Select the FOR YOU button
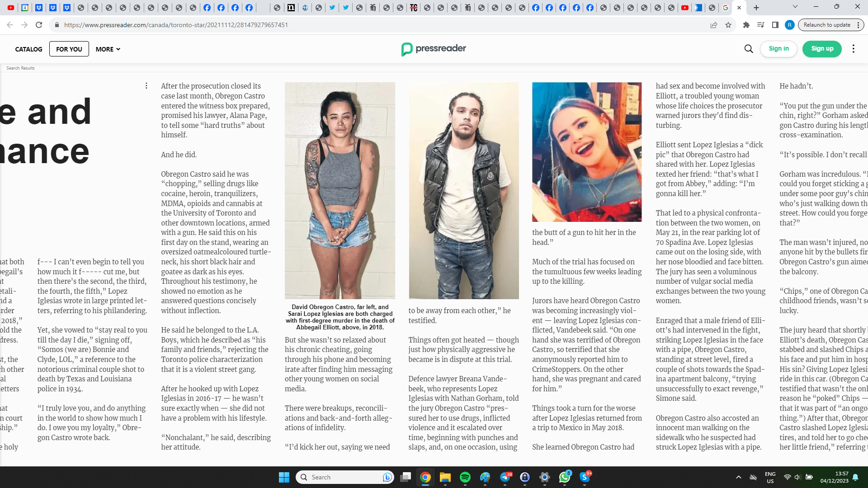 [69, 49]
